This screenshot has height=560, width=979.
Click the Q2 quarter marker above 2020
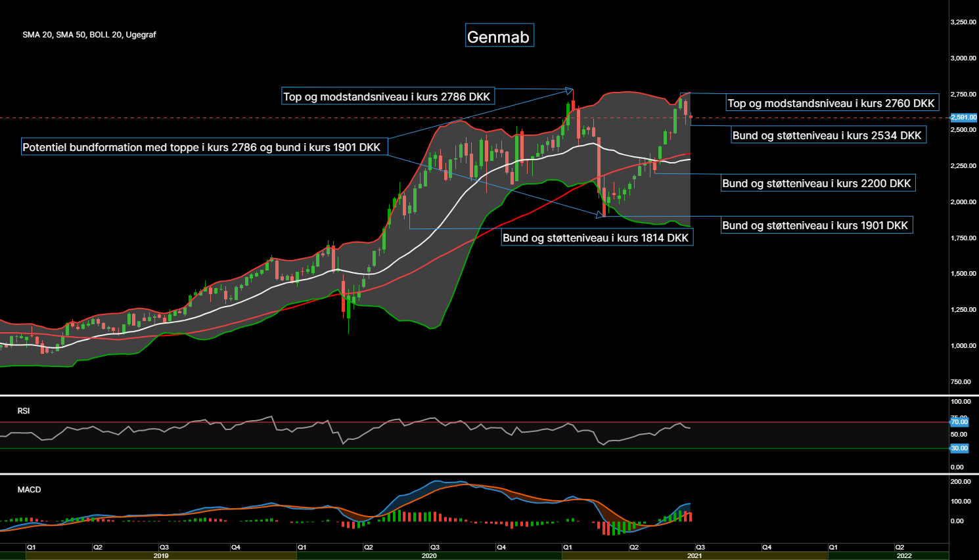(x=369, y=547)
